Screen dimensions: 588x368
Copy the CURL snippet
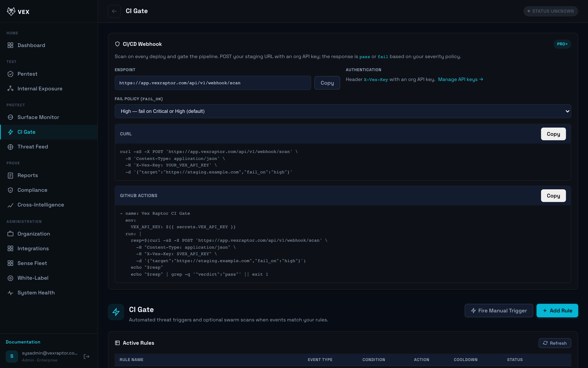pos(553,134)
